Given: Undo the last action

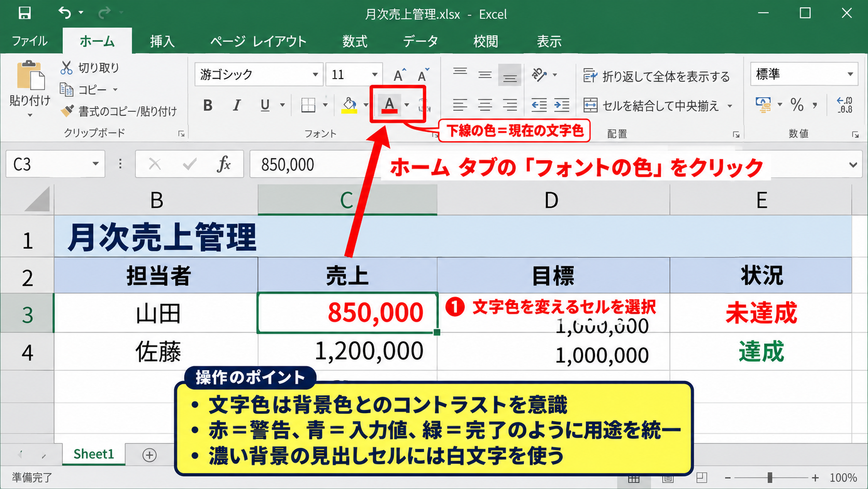Looking at the screenshot, I should pos(65,12).
